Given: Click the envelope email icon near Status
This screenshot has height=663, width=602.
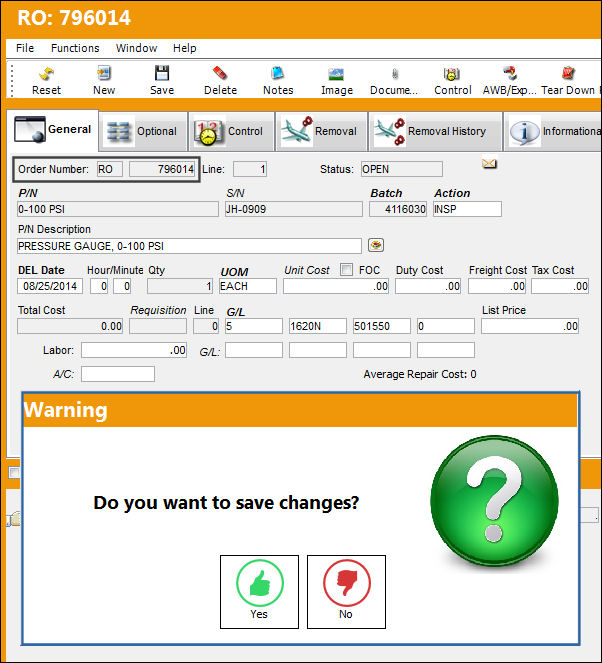Looking at the screenshot, I should 490,163.
